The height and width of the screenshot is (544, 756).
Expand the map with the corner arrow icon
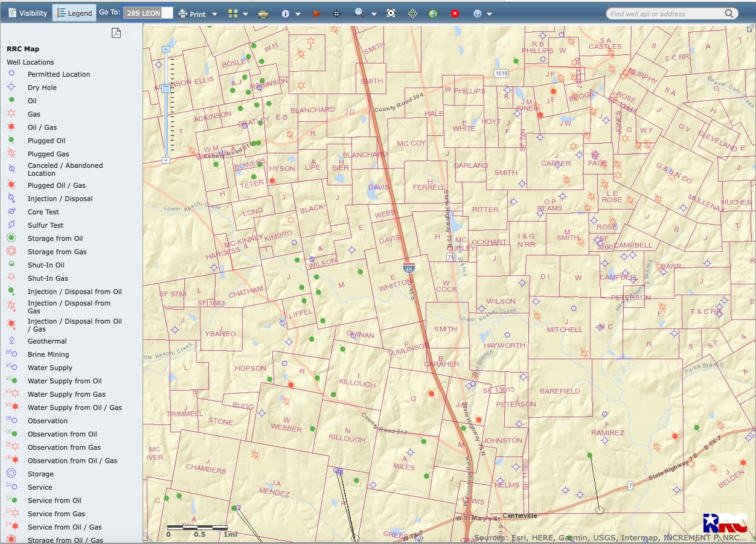750,28
